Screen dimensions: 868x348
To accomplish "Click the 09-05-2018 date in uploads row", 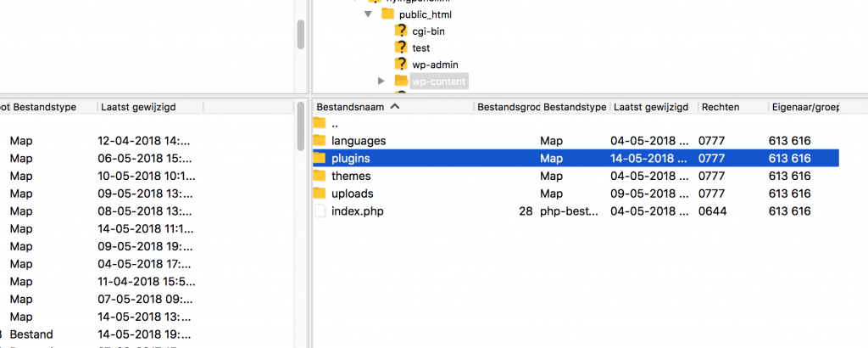I will coord(648,194).
